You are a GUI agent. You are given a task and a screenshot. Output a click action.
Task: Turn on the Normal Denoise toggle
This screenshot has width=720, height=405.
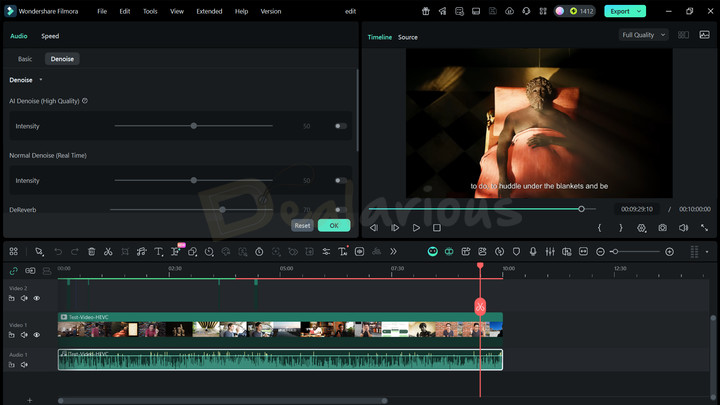click(x=341, y=181)
